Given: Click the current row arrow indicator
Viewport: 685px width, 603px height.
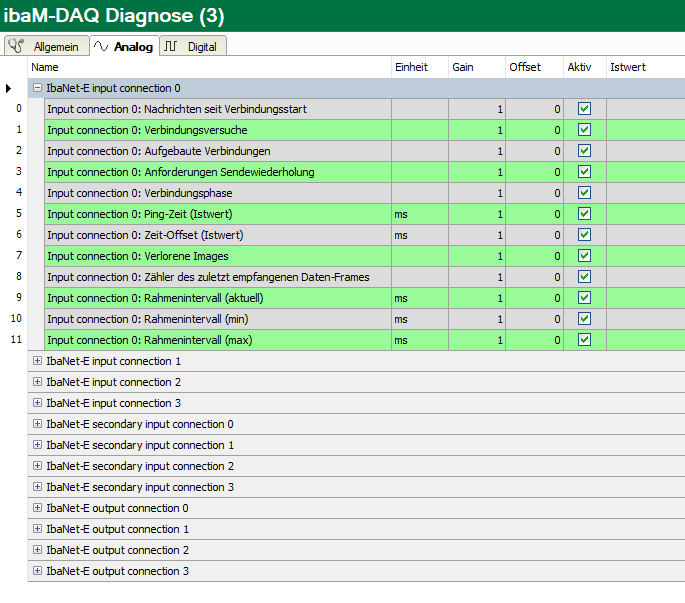Looking at the screenshot, I should click(x=8, y=88).
